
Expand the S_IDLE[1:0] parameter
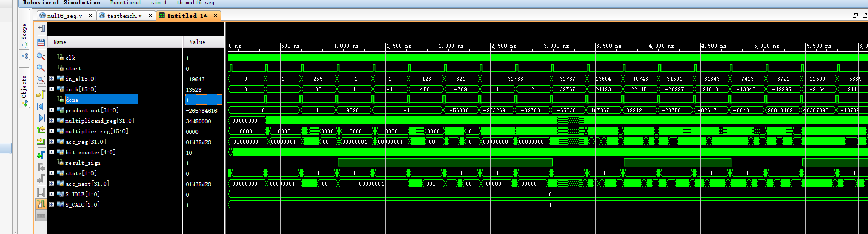point(51,194)
